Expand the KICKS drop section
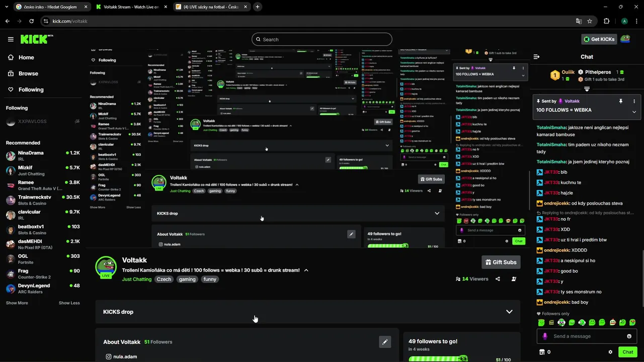 click(x=307, y=312)
